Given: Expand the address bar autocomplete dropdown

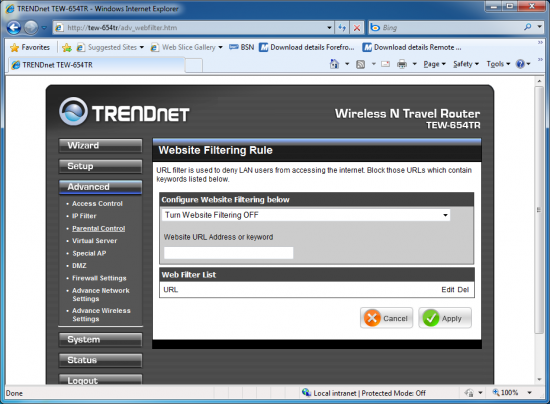Looking at the screenshot, I should [329, 28].
